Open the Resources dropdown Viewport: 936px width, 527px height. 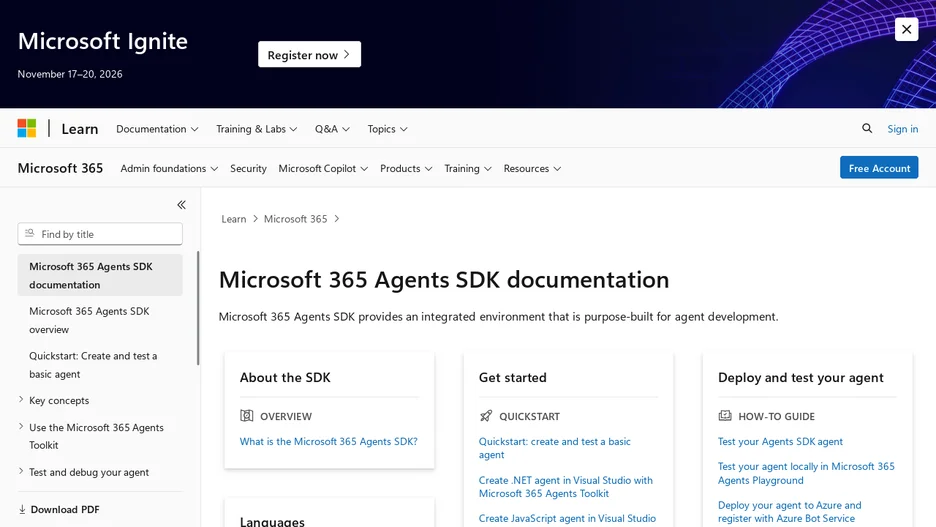[x=532, y=168]
